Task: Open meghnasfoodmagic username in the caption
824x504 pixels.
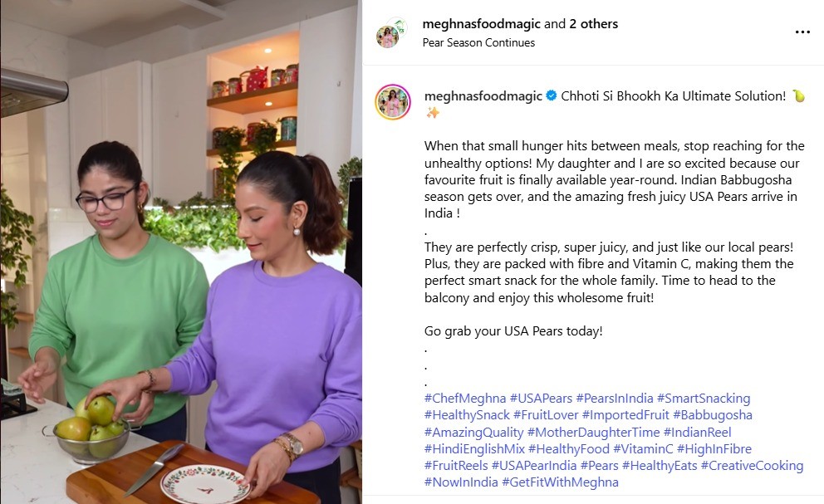Action: click(x=483, y=95)
